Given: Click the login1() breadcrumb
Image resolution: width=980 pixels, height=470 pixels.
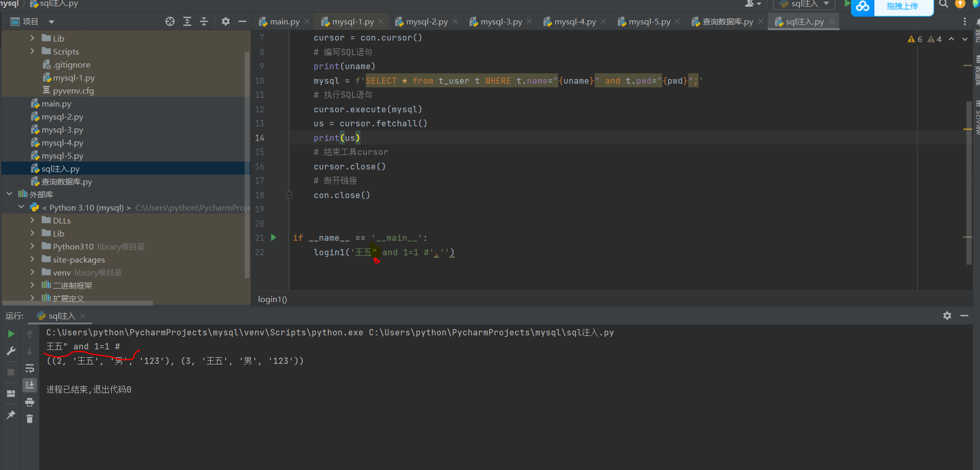Looking at the screenshot, I should point(273,299).
